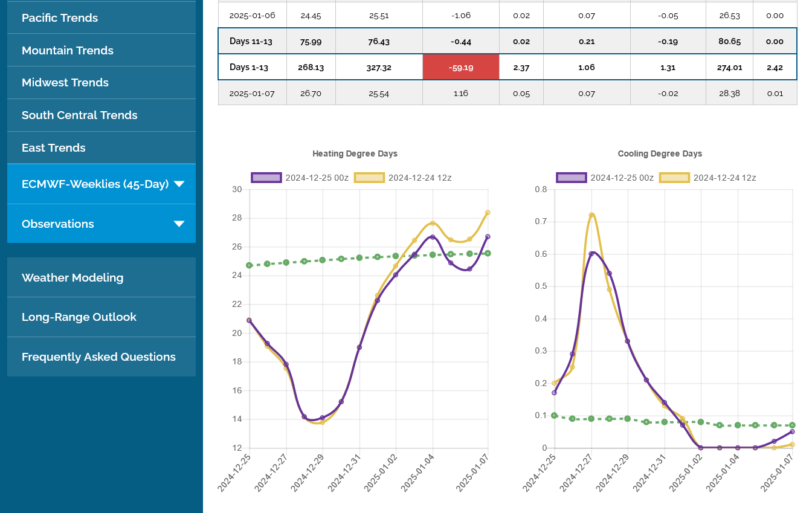
Task: Open Frequently Asked Questions
Action: point(98,357)
